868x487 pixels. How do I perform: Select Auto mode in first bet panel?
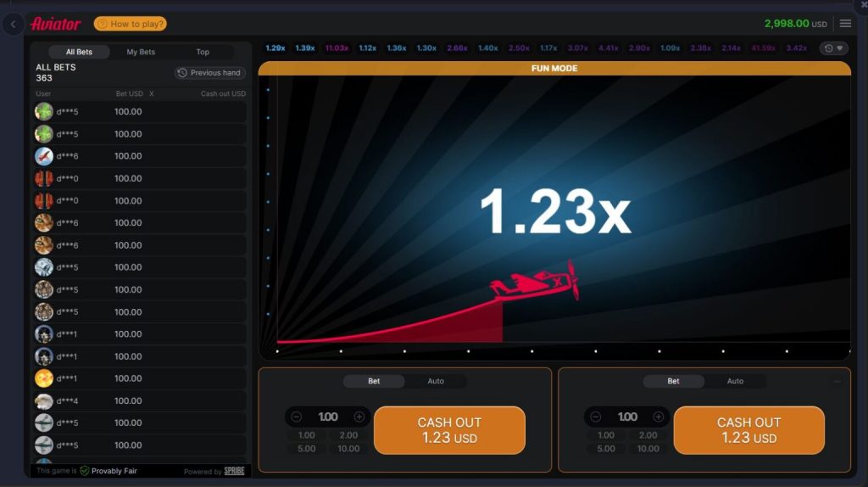[x=436, y=381]
